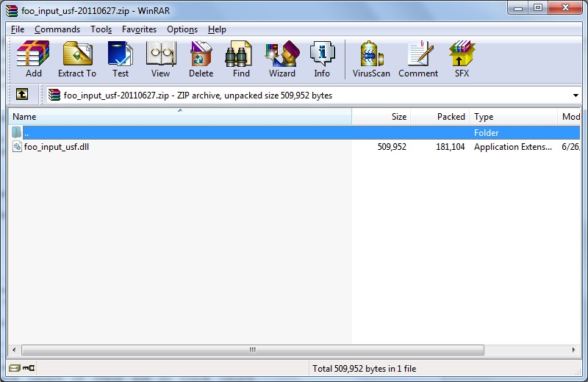Click the Total 509,952 bytes status text
Viewport: 588px width, 382px height.
coord(365,369)
